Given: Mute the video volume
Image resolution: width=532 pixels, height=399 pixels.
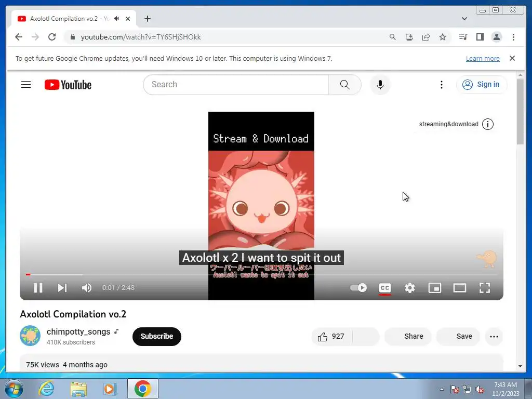Looking at the screenshot, I should tap(87, 288).
